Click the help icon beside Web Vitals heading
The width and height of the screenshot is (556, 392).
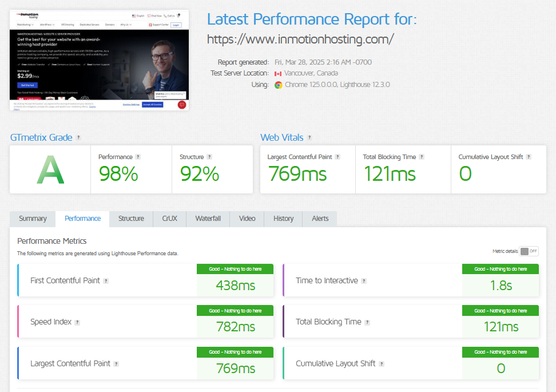coord(309,138)
